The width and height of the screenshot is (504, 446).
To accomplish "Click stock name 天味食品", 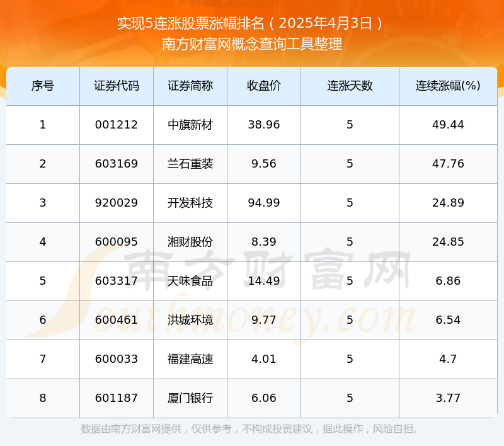I will 190,281.
